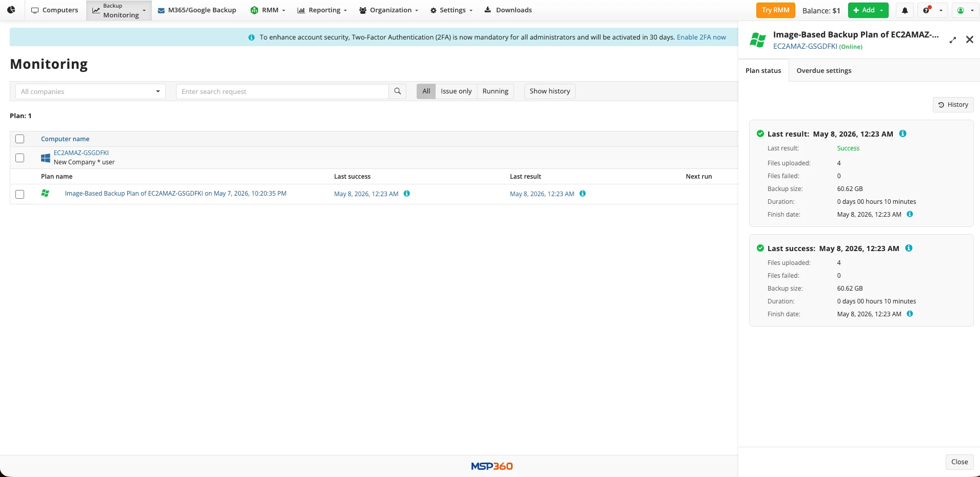Open the EC2AMAZ-GSGDFKI computer link
Image resolution: width=980 pixels, height=477 pixels.
click(81, 153)
